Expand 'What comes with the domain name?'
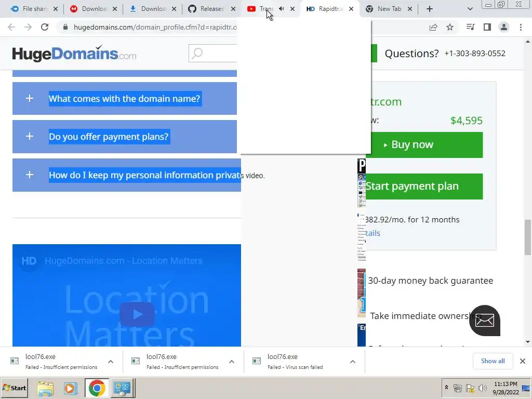Screen dimensions: 532x399 (125, 98)
